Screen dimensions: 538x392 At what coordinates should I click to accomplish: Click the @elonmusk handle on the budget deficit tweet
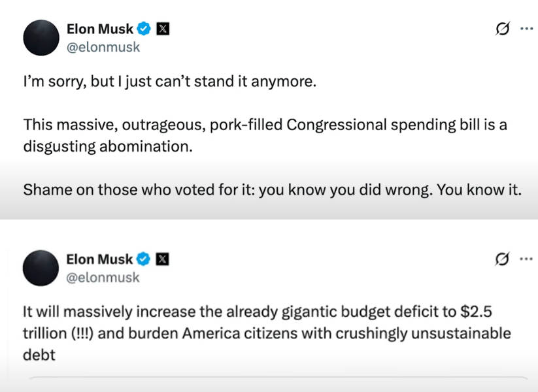(x=103, y=278)
